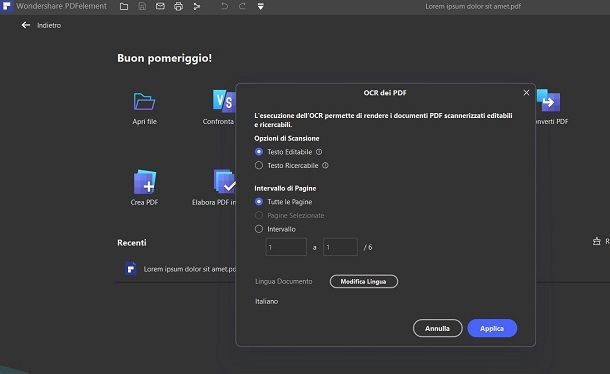The image size is (610, 374).
Task: Choose Pagine Selezionate radio button
Action: click(259, 215)
